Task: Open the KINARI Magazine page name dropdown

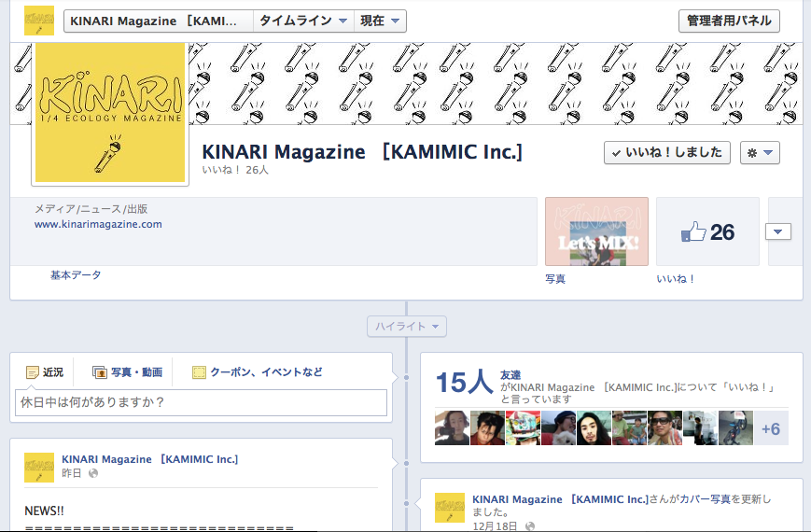Action: [x=159, y=21]
